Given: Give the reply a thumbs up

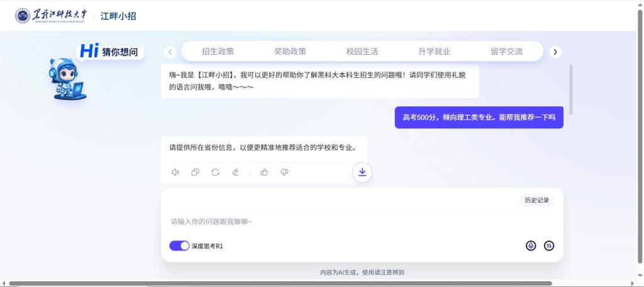Looking at the screenshot, I should tap(264, 172).
